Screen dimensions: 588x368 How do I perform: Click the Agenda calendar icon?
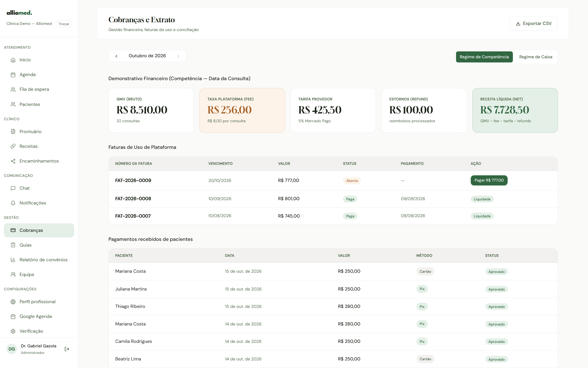(x=13, y=75)
